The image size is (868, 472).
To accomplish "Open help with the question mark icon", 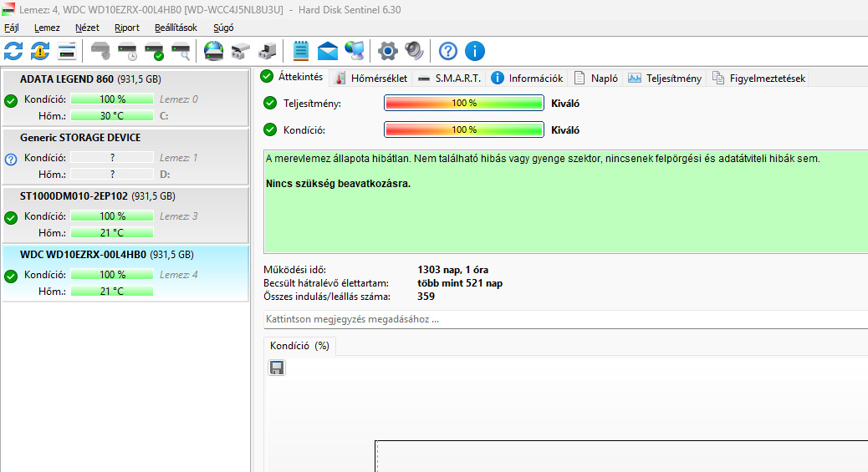I will point(448,51).
